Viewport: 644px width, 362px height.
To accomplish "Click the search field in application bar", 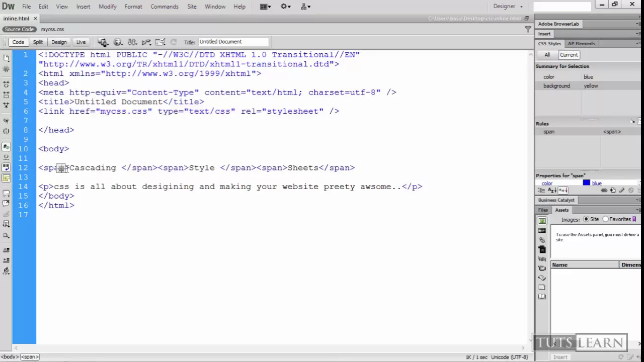I will click(562, 7).
